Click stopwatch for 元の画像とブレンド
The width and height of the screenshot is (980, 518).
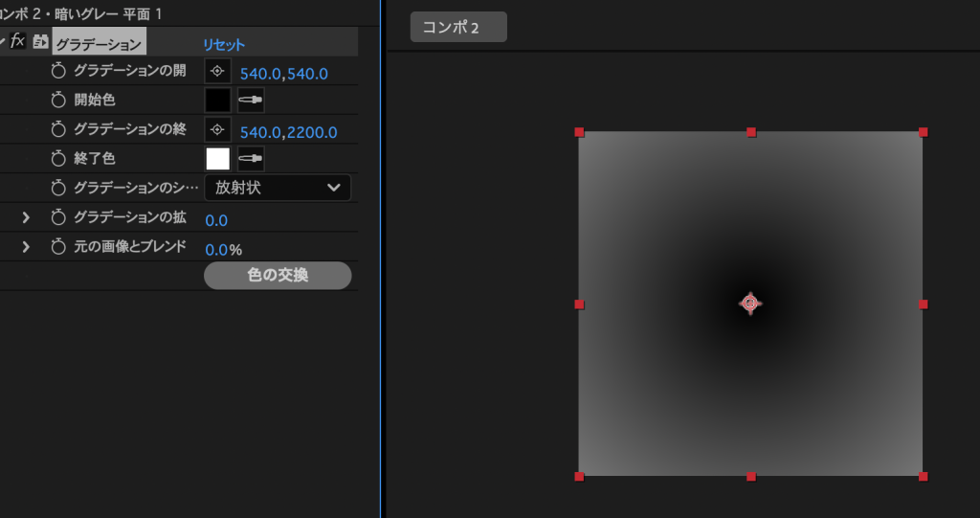(x=58, y=247)
